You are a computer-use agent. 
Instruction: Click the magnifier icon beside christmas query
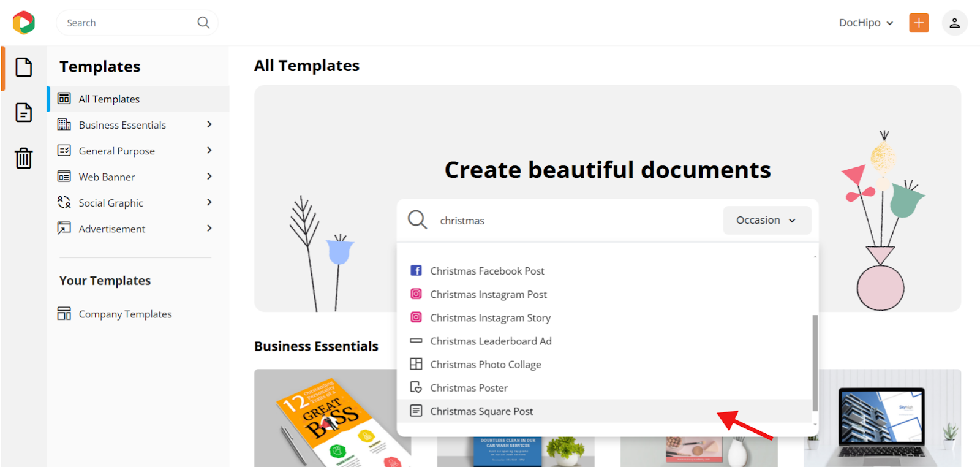418,219
